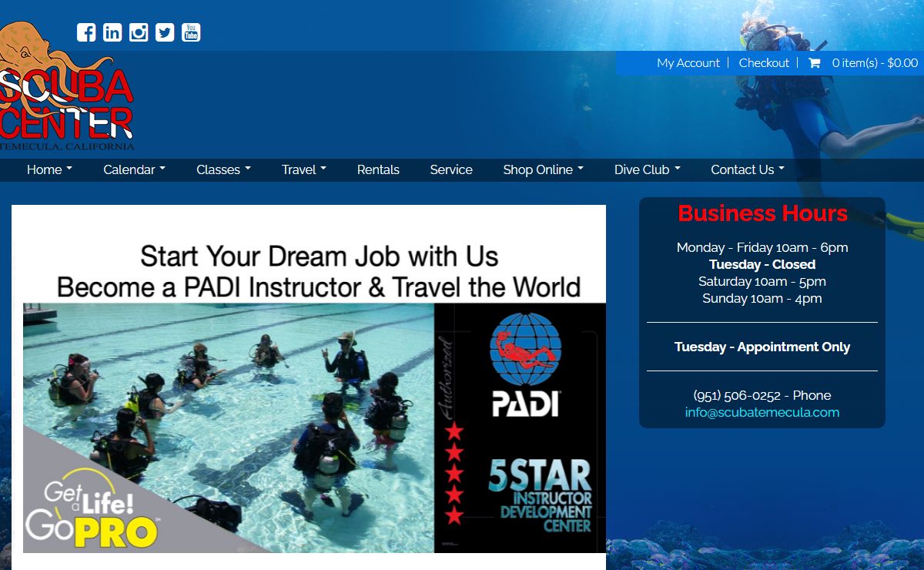Open the LinkedIn social icon
This screenshot has width=924, height=570.
tap(112, 32)
